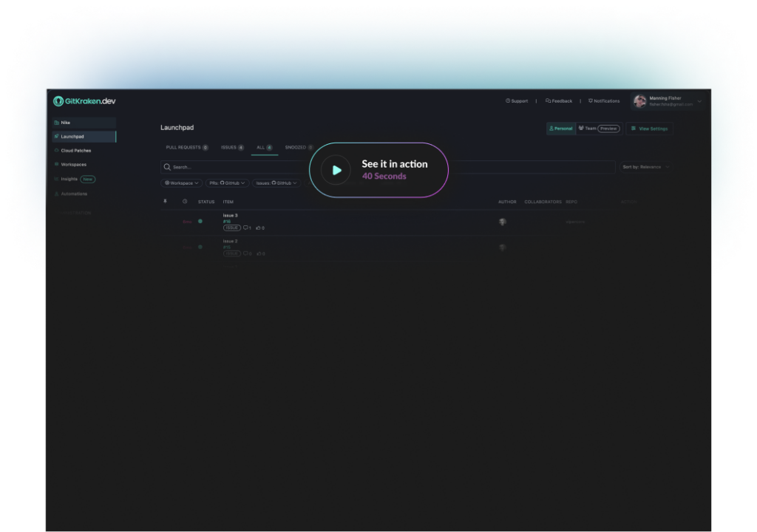Open View Settings
The height and width of the screenshot is (532, 757).
pos(649,128)
